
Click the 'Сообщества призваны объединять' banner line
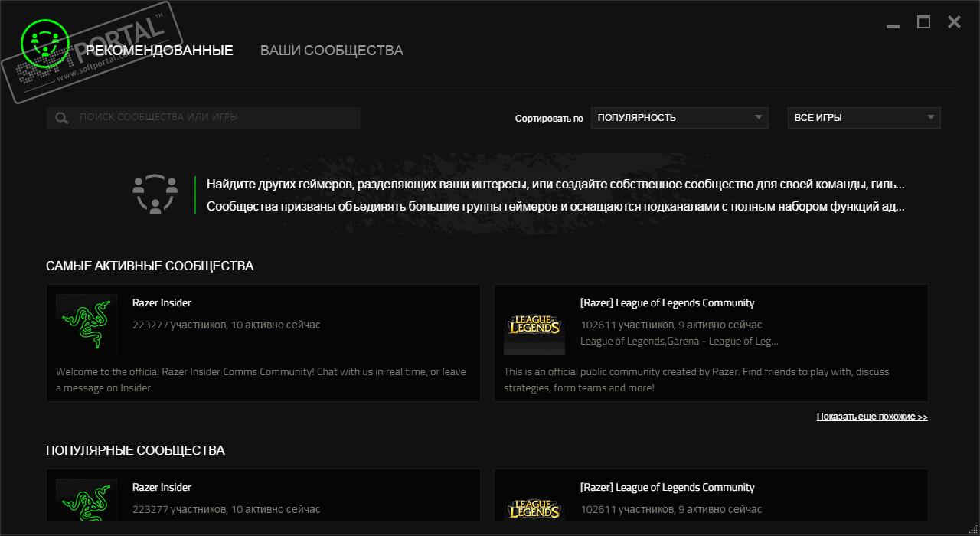tap(556, 207)
